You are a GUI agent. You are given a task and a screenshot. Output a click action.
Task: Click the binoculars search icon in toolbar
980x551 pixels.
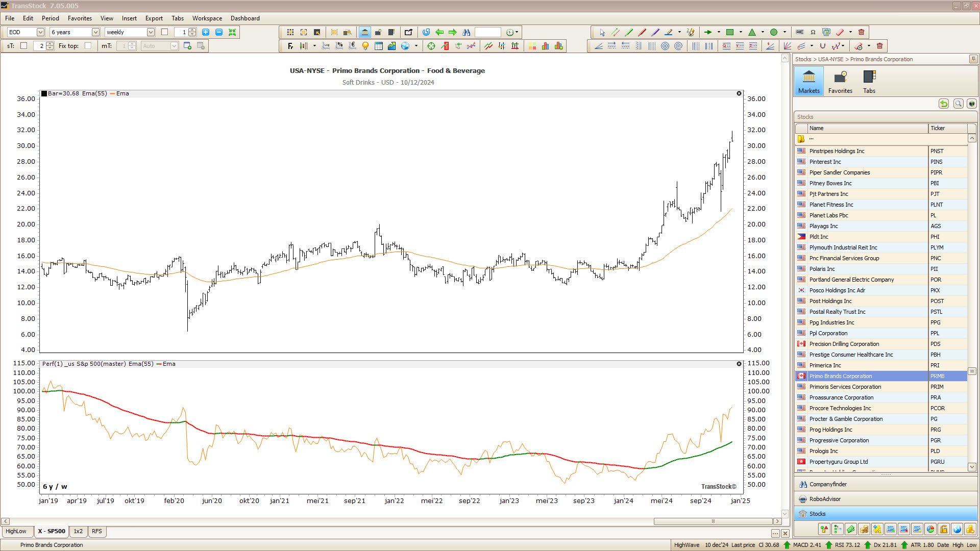point(466,32)
